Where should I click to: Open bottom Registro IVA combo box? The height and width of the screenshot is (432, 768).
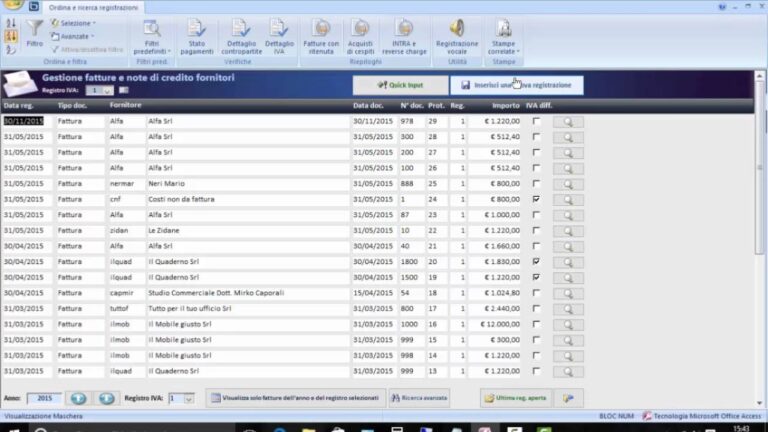(x=181, y=398)
